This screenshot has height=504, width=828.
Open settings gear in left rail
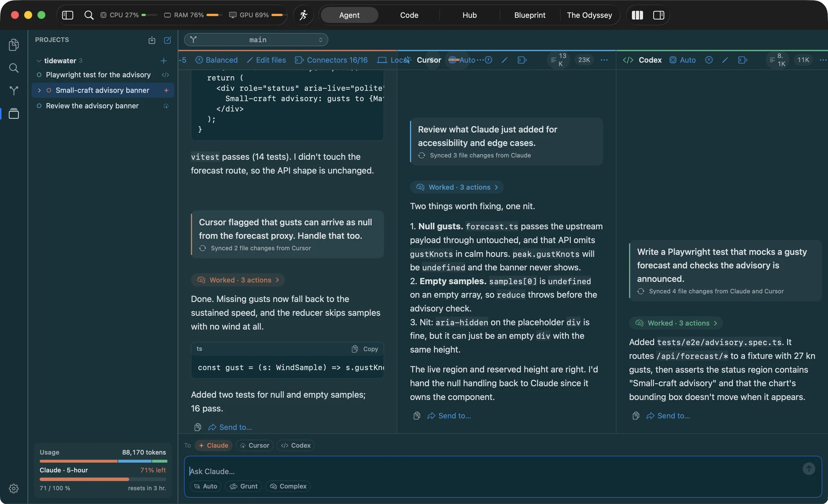click(14, 488)
